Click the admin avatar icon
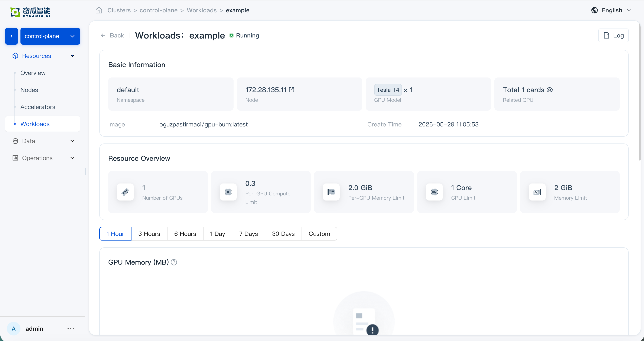The width and height of the screenshot is (644, 341). tap(13, 328)
